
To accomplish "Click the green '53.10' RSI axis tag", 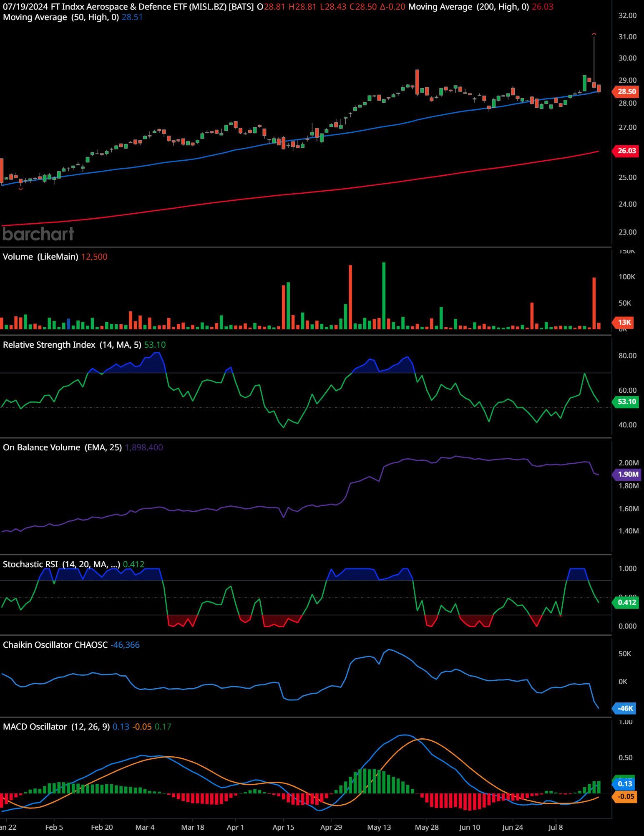I will click(x=626, y=402).
